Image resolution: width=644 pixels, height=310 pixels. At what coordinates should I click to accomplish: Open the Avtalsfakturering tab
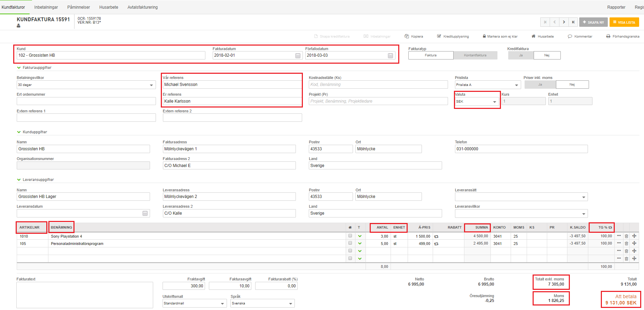tap(142, 7)
